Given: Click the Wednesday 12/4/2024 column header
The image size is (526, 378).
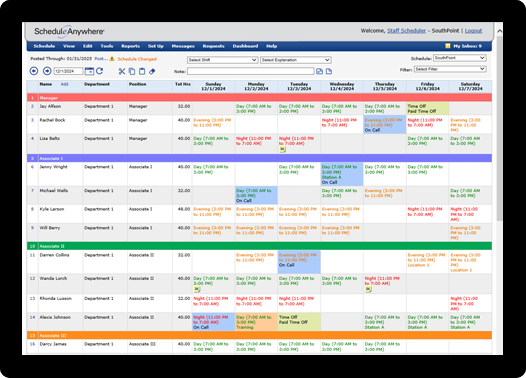Looking at the screenshot, I should (342, 87).
